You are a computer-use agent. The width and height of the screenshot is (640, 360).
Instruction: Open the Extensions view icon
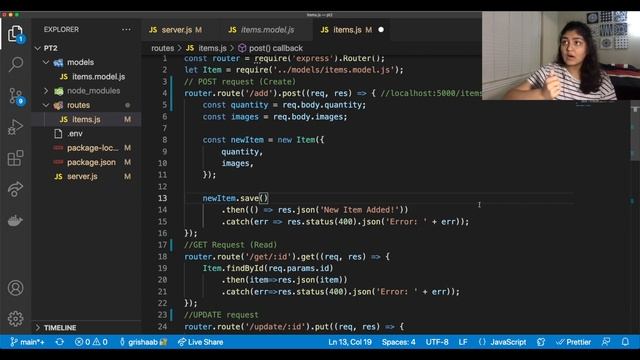16,158
